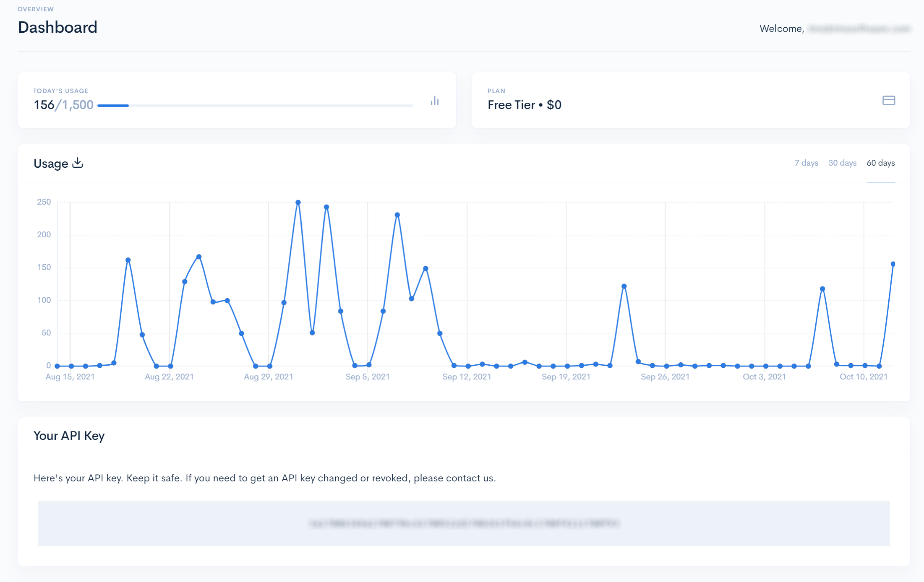
Task: Click the 156/1,500 usage count
Action: point(63,105)
